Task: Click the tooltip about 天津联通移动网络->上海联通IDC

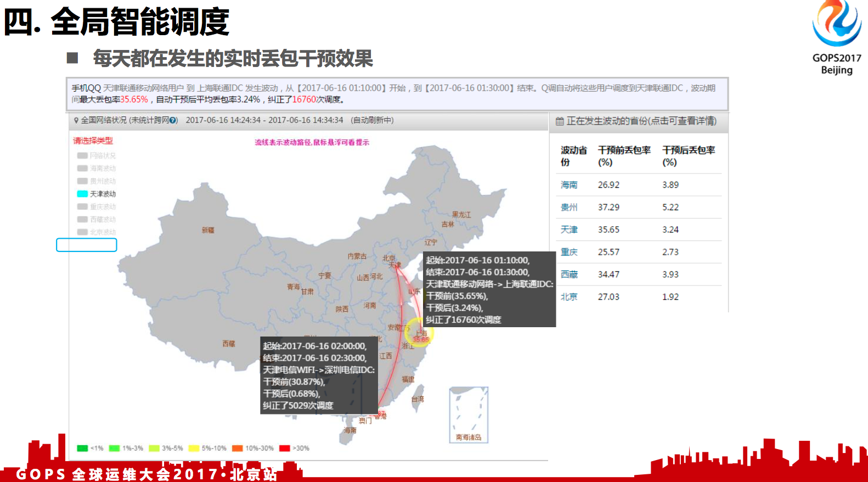Action: pyautogui.click(x=489, y=290)
